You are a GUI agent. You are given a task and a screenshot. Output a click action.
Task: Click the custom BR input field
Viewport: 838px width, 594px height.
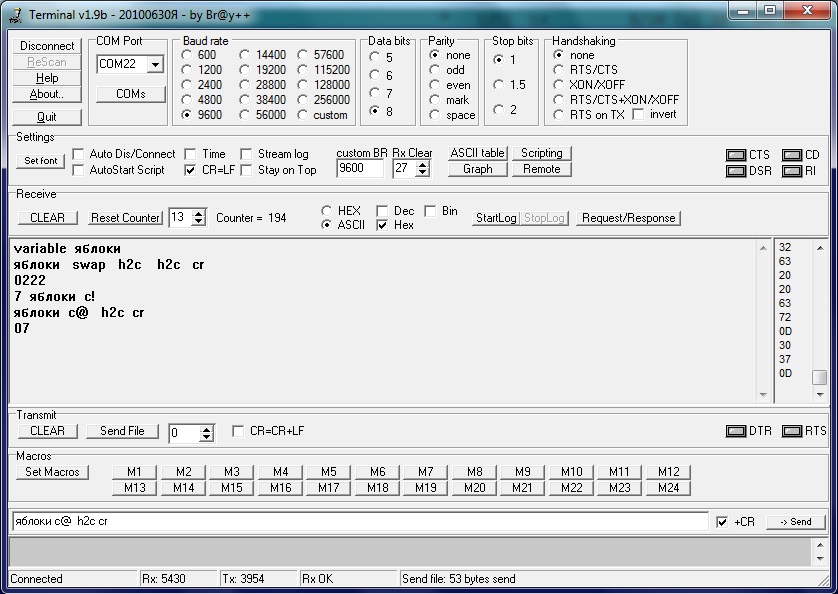(360, 169)
